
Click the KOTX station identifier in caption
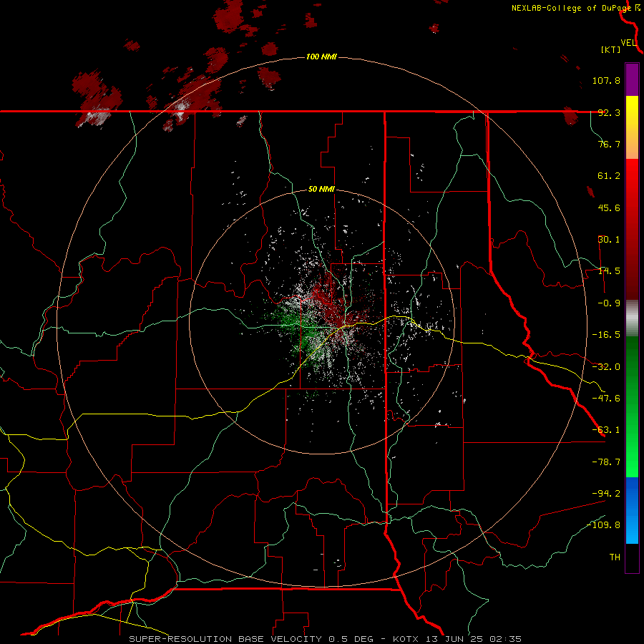[406, 639]
